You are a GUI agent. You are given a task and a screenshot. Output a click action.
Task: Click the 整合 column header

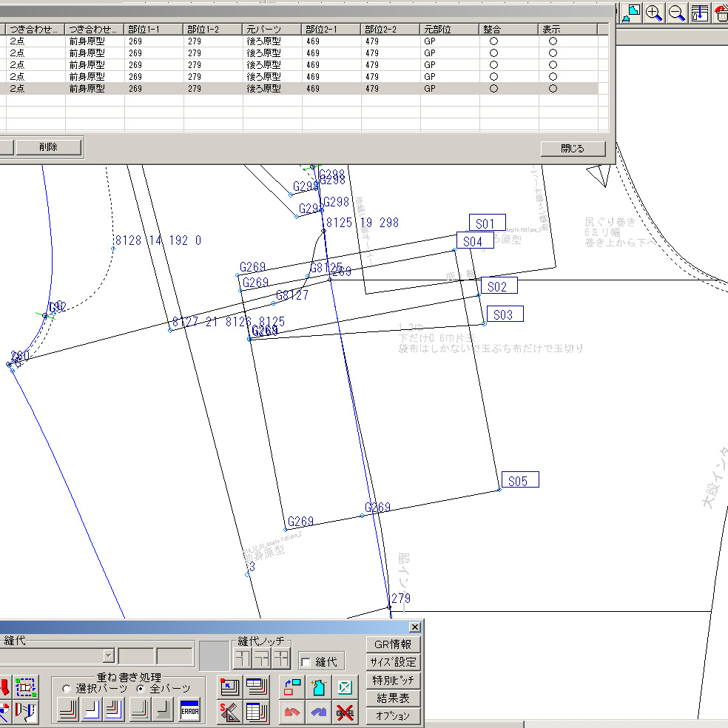[x=508, y=30]
